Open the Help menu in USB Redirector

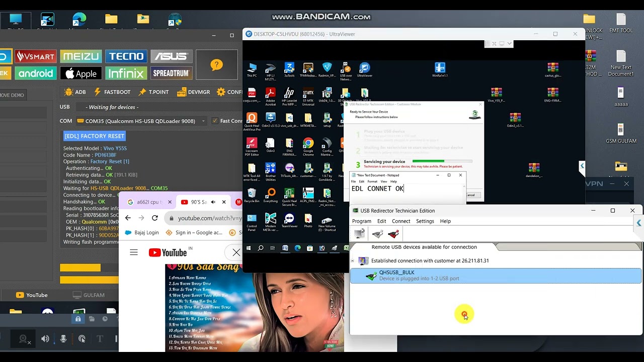coord(445,221)
